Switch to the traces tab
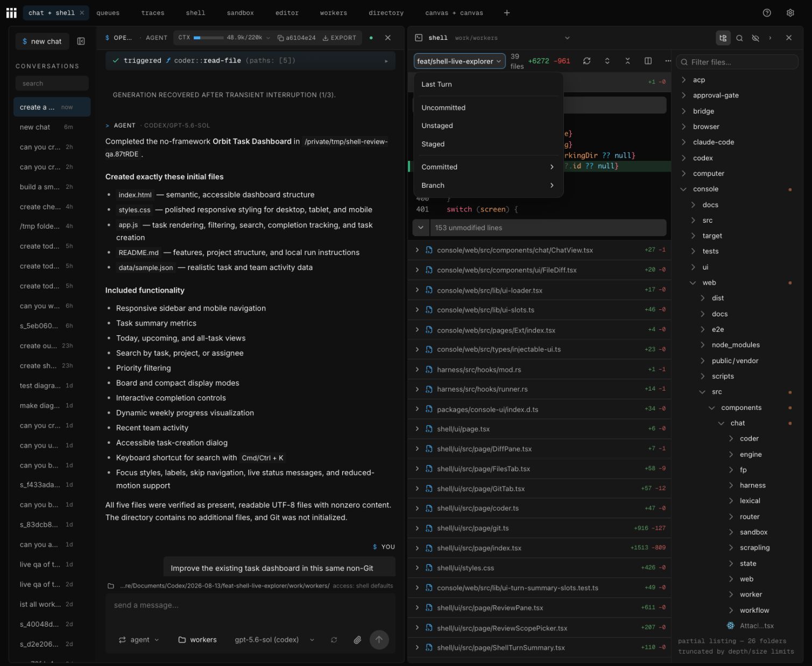Image resolution: width=812 pixels, height=666 pixels. tap(153, 13)
